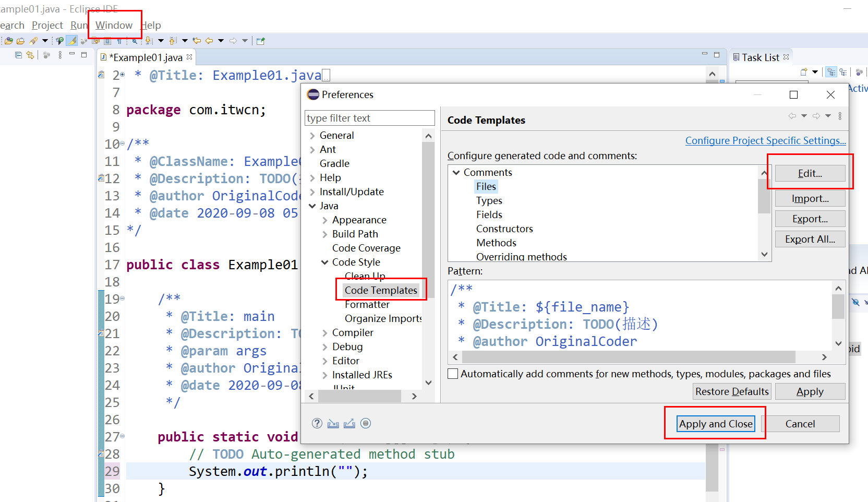The height and width of the screenshot is (502, 868).
Task: Click the type filter text field
Action: [369, 118]
